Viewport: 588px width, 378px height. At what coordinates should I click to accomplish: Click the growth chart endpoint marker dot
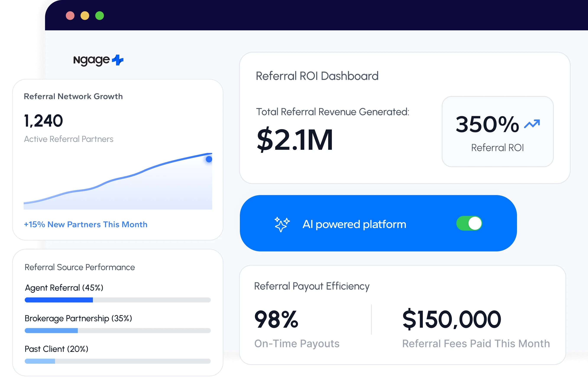coord(209,159)
